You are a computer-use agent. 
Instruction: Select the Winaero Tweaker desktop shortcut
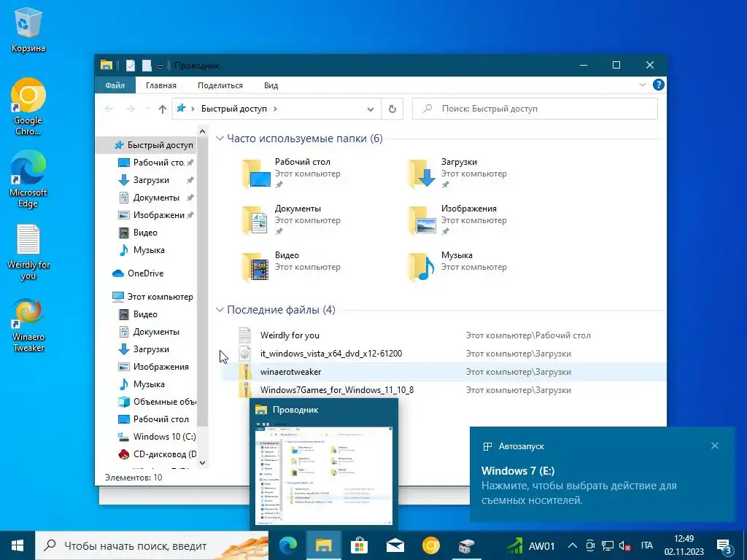(x=28, y=325)
